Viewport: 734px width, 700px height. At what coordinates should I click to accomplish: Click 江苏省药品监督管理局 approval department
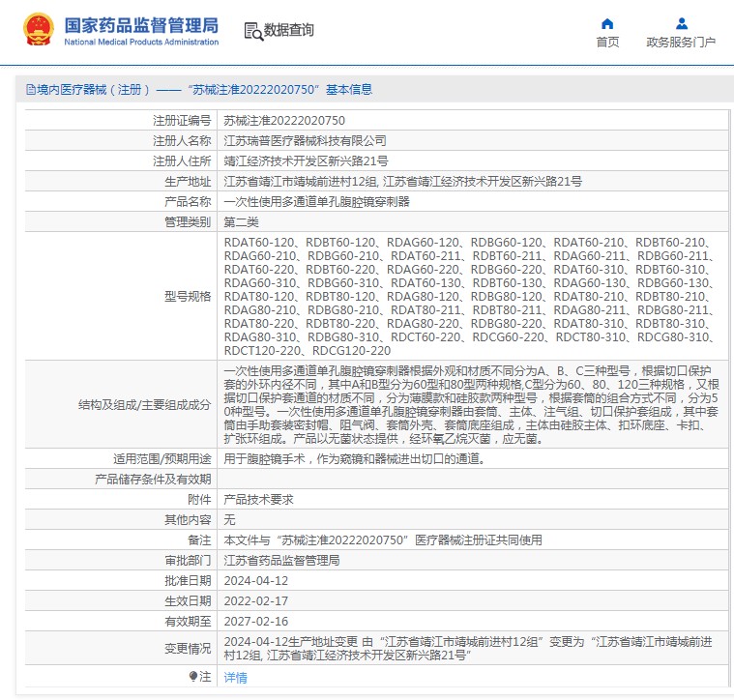tap(281, 561)
